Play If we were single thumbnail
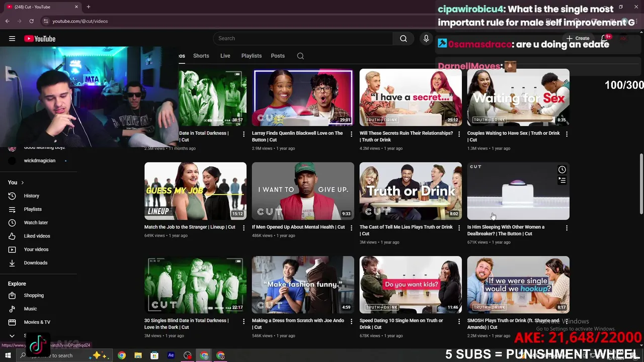The width and height of the screenshot is (644, 362). tap(518, 285)
